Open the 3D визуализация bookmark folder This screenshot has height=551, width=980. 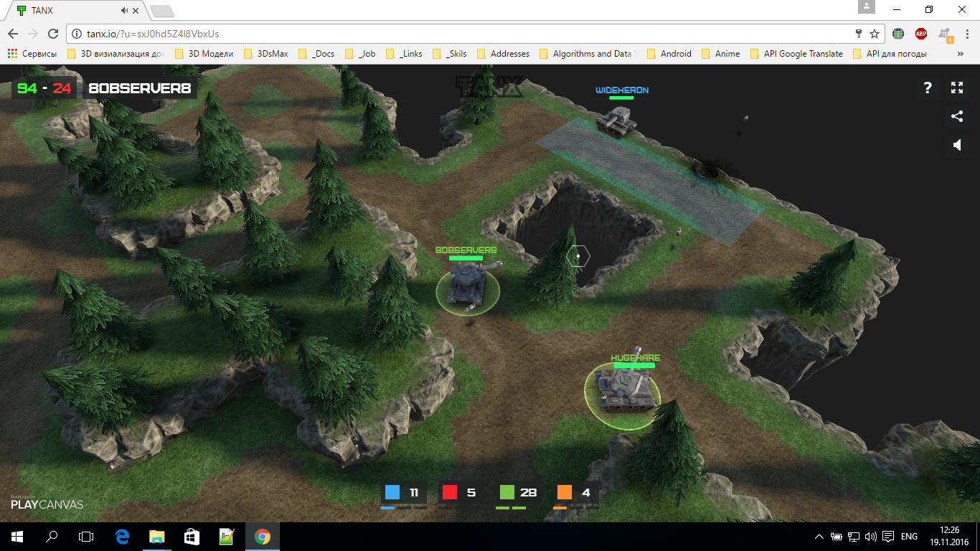[115, 54]
